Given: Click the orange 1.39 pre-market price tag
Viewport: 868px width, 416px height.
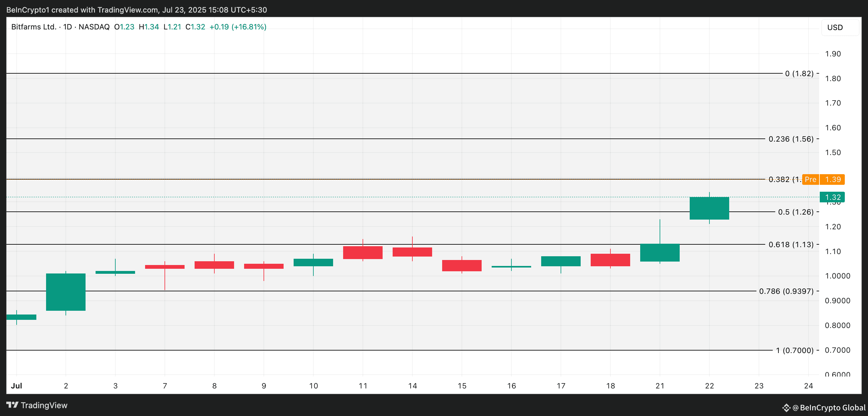Looking at the screenshot, I should point(832,179).
